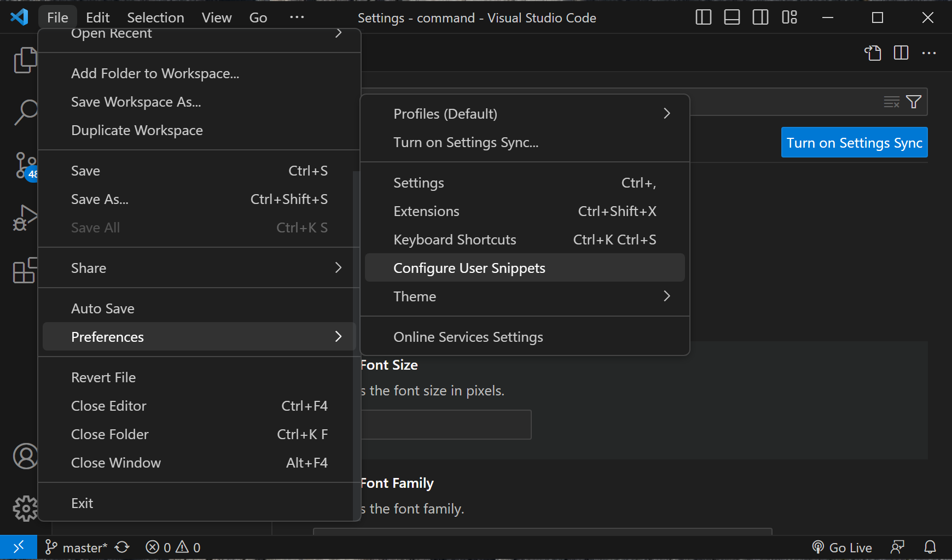Select Revert File
The image size is (952, 560).
click(199, 377)
